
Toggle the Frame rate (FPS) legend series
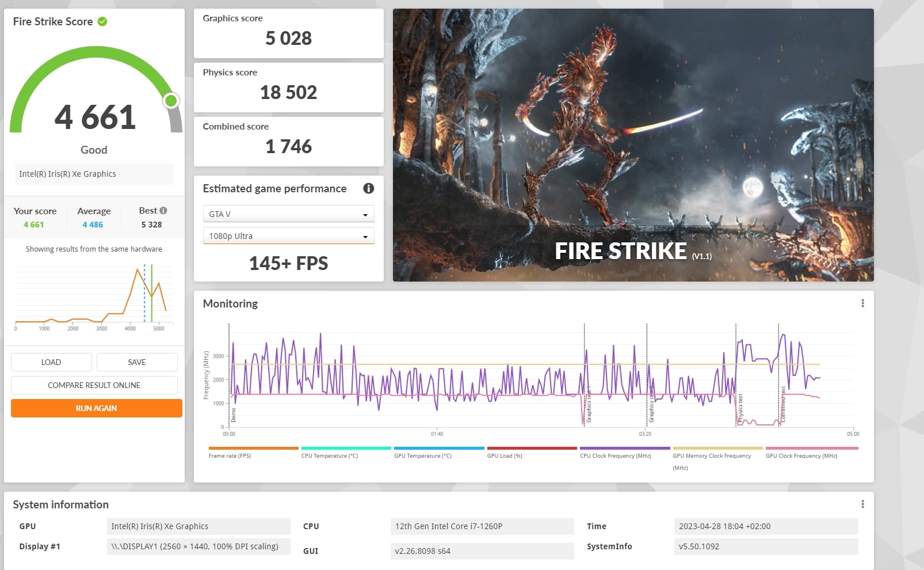pyautogui.click(x=230, y=455)
